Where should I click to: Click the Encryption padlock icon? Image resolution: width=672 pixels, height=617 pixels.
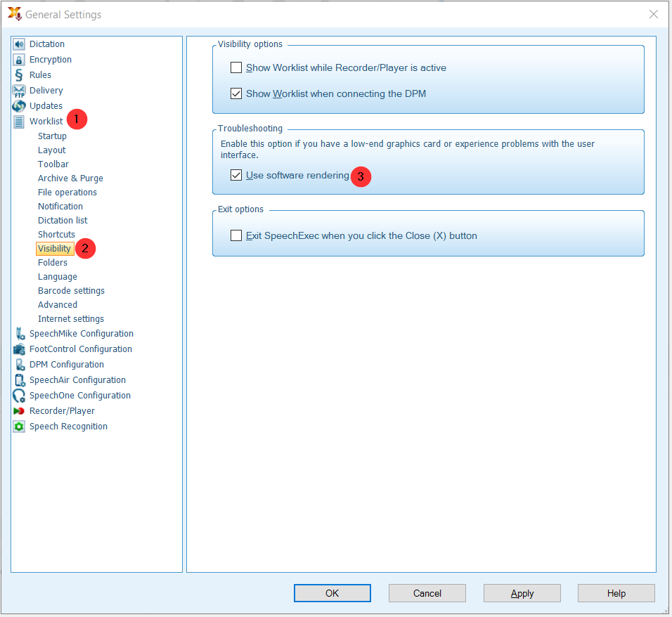[x=19, y=60]
